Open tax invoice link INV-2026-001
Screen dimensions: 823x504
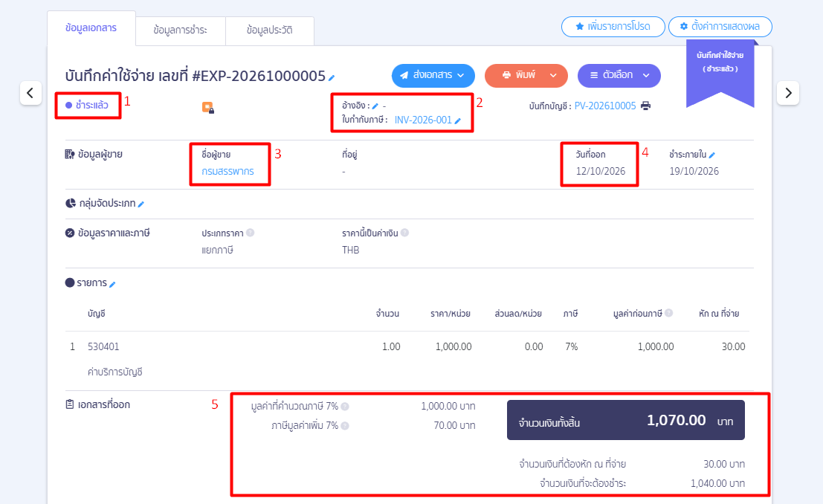point(423,120)
